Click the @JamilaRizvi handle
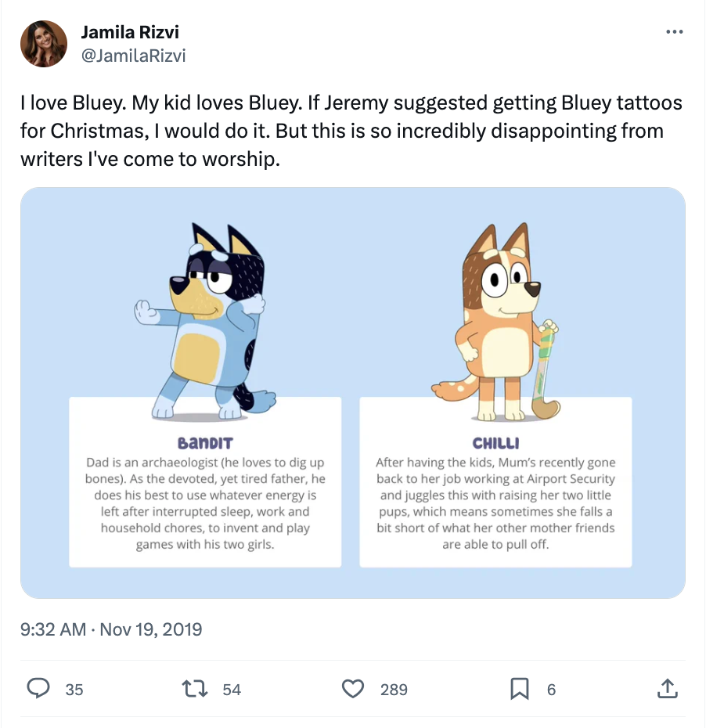This screenshot has width=706, height=728. click(135, 56)
